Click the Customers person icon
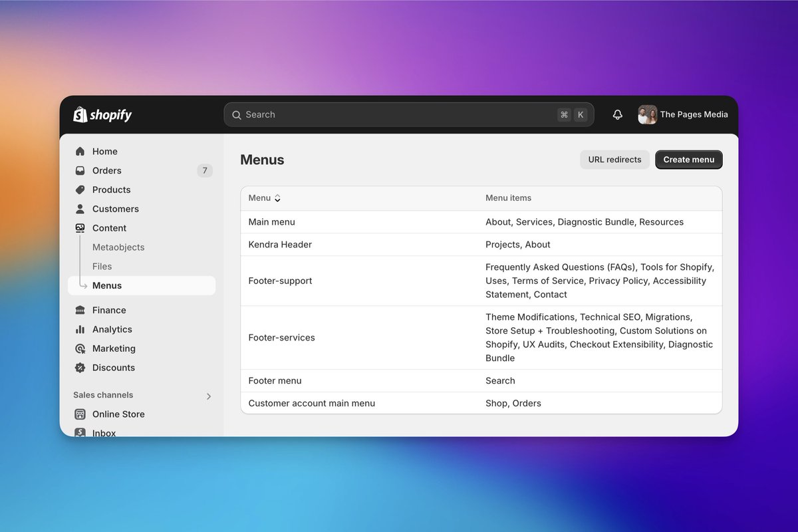The width and height of the screenshot is (798, 532). [x=80, y=209]
